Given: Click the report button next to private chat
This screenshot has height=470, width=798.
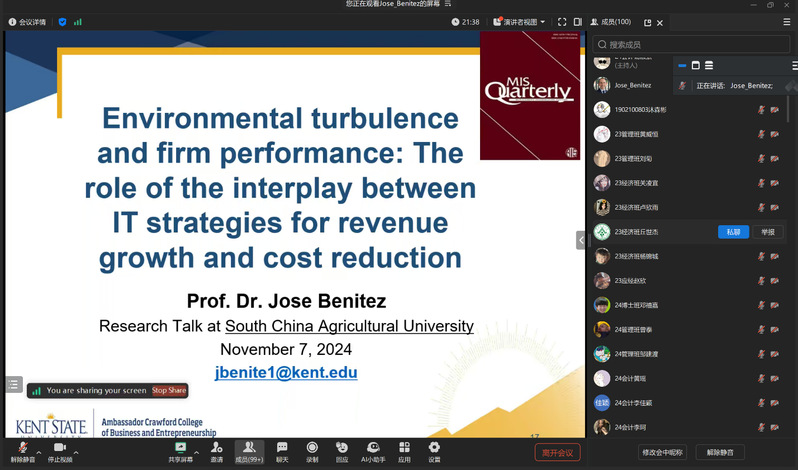Looking at the screenshot, I should [x=767, y=232].
